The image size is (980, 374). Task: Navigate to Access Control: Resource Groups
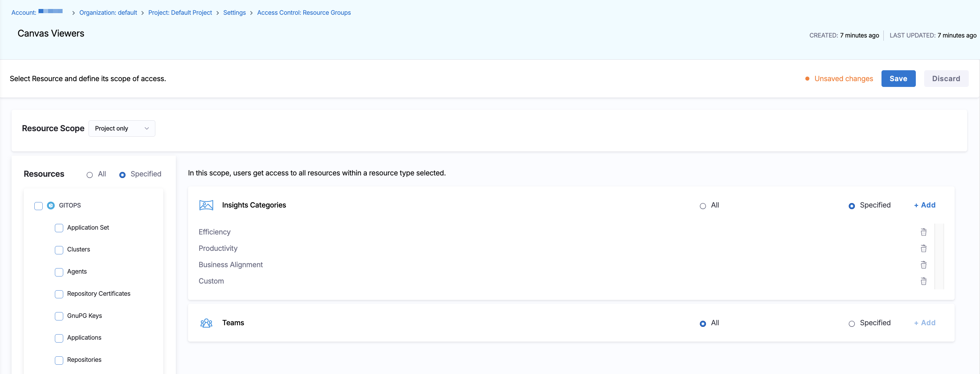click(x=304, y=13)
